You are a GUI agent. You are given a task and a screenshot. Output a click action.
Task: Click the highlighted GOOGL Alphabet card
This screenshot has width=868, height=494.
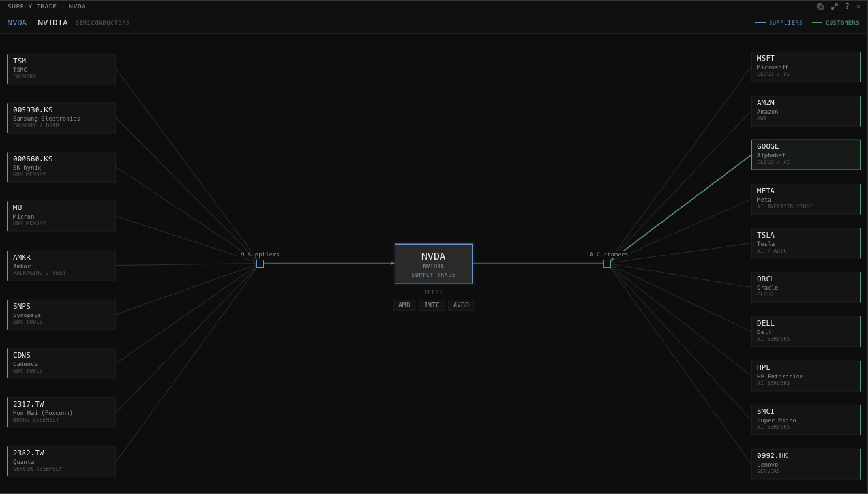pos(806,155)
